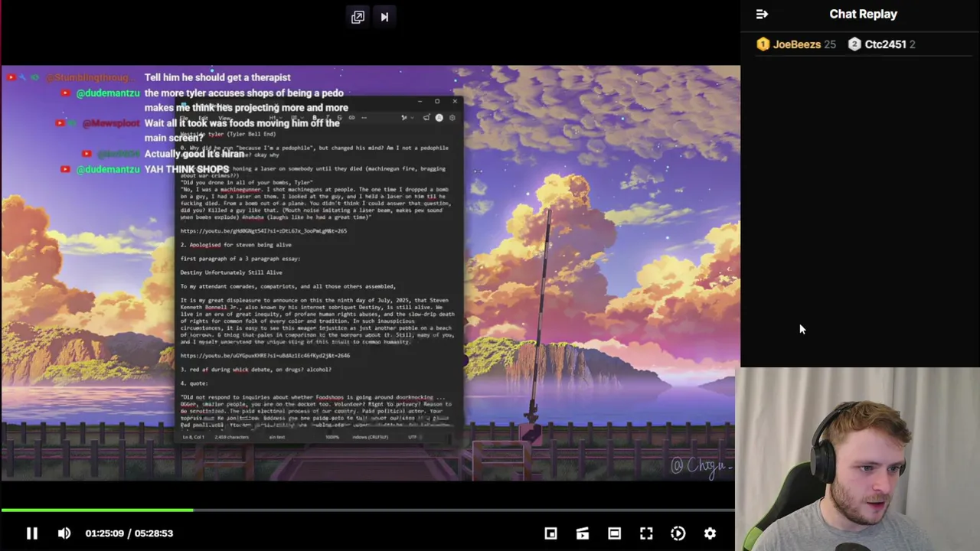
Task: Click the "Tell him he should get a therapist" message
Action: tap(217, 77)
